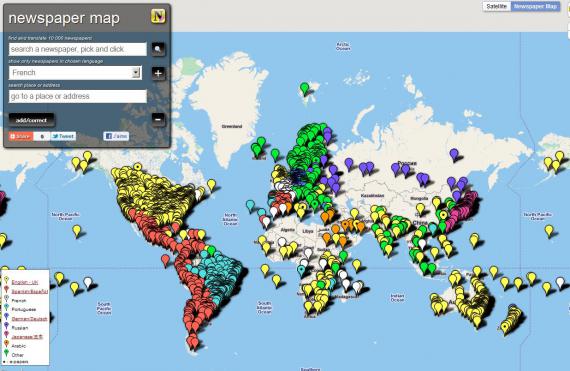Click the orange Share icon button

point(21,136)
